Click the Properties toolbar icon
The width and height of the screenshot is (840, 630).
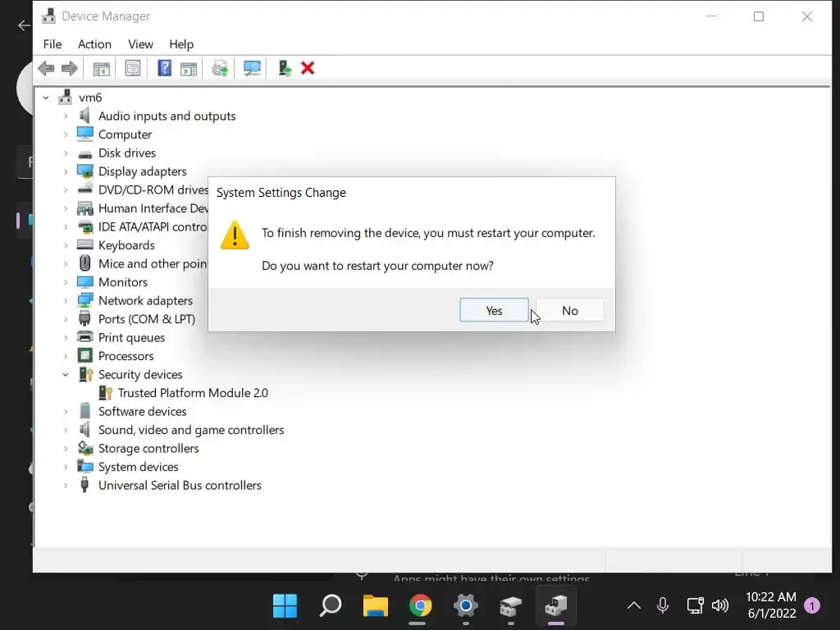[x=132, y=68]
